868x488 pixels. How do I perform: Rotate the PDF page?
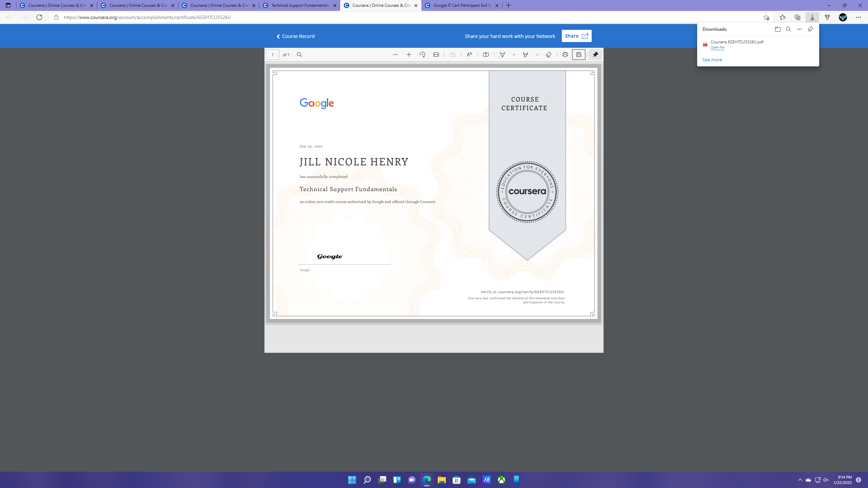422,55
